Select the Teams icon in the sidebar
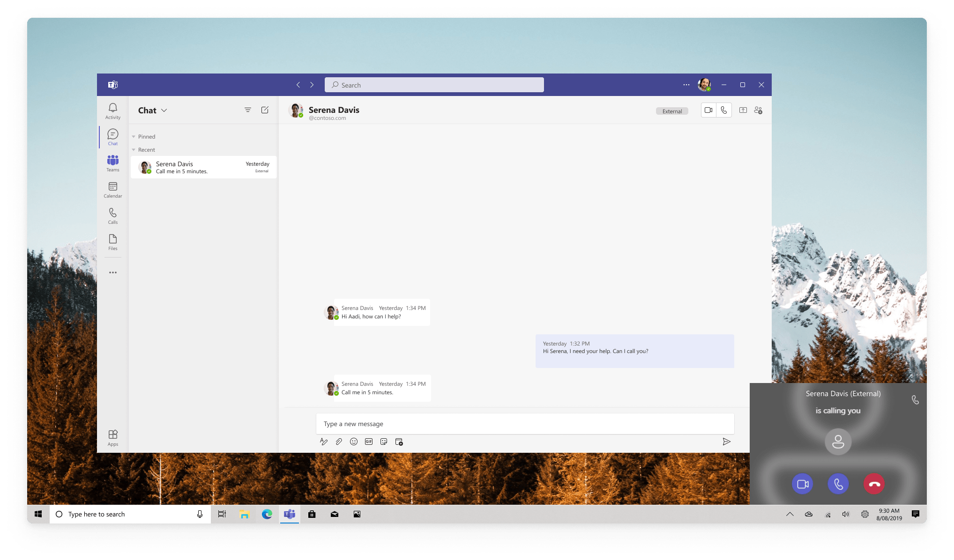The width and height of the screenshot is (954, 560). [x=112, y=162]
